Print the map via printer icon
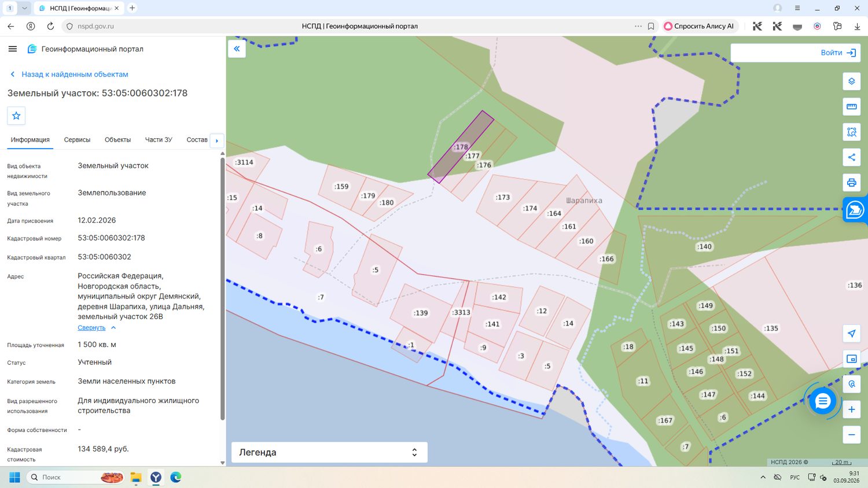This screenshot has width=868, height=488. (x=851, y=183)
